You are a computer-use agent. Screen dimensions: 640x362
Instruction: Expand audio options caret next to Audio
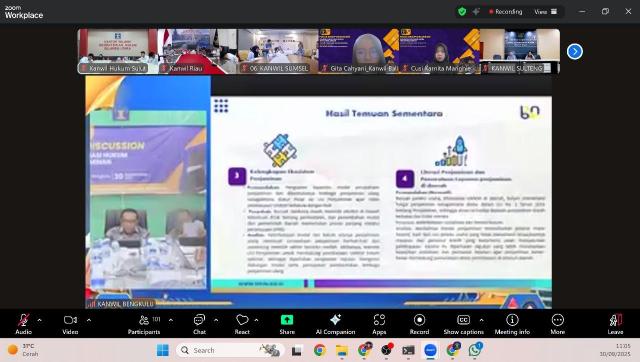pos(40,320)
